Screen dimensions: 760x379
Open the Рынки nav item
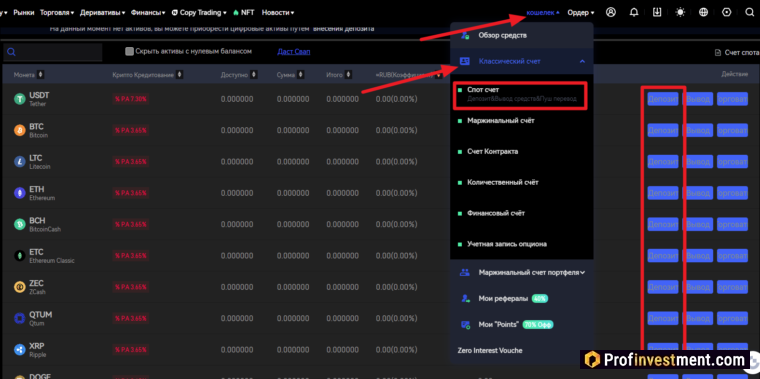click(x=24, y=13)
